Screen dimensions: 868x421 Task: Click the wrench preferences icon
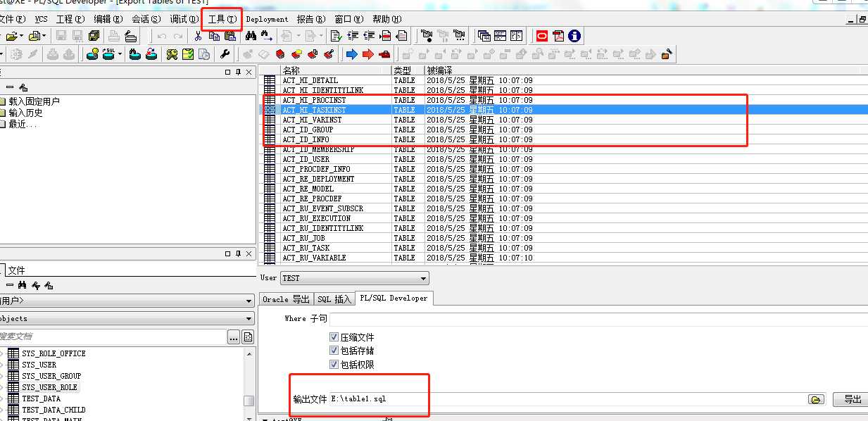225,54
